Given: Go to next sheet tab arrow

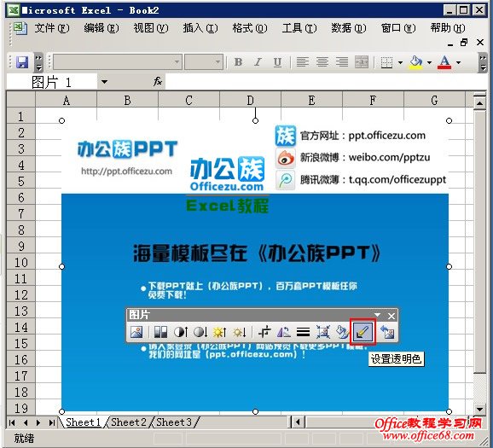Looking at the screenshot, I should tap(38, 422).
